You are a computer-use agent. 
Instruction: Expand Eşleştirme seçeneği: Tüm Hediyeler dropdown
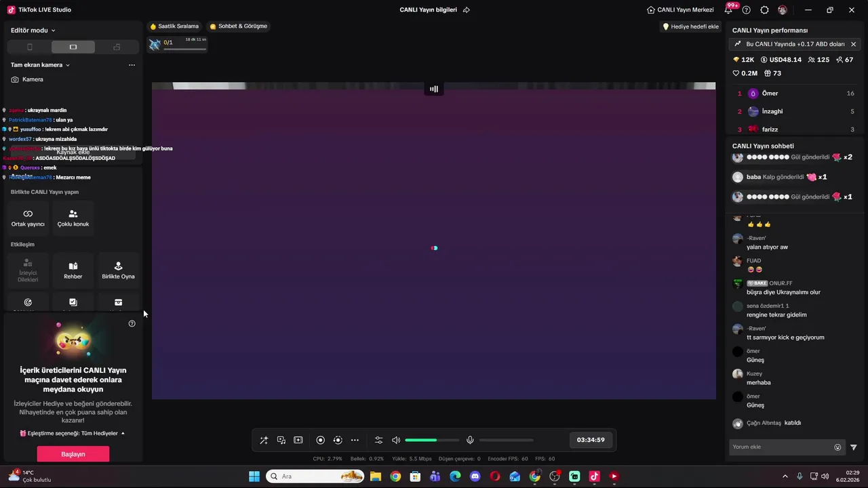[x=73, y=433]
